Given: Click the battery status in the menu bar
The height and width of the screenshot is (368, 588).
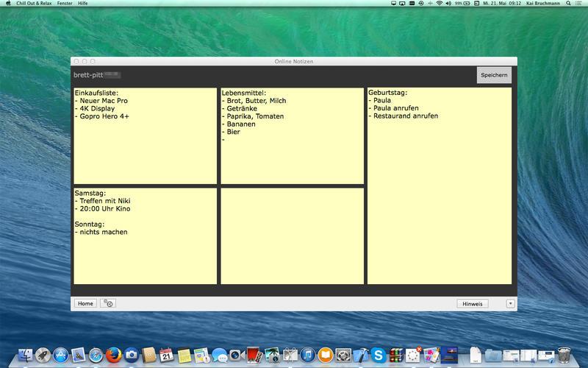Looking at the screenshot, I should coord(462,3).
